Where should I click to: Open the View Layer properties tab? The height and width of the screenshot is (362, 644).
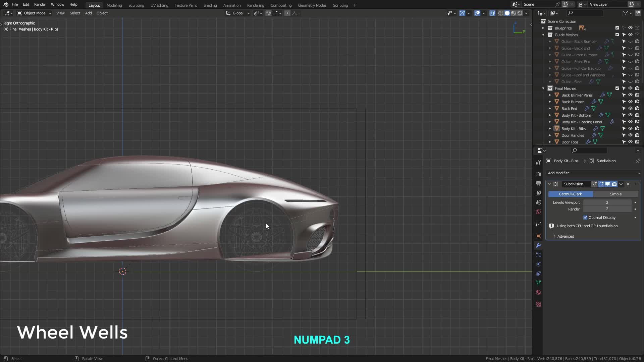point(538,193)
